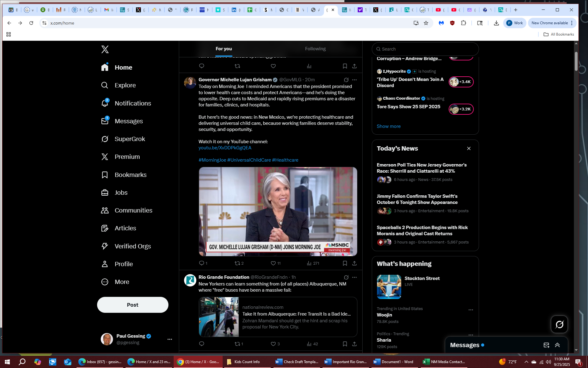Open the More menu in sidebar
Image resolution: width=588 pixels, height=368 pixels.
[122, 282]
